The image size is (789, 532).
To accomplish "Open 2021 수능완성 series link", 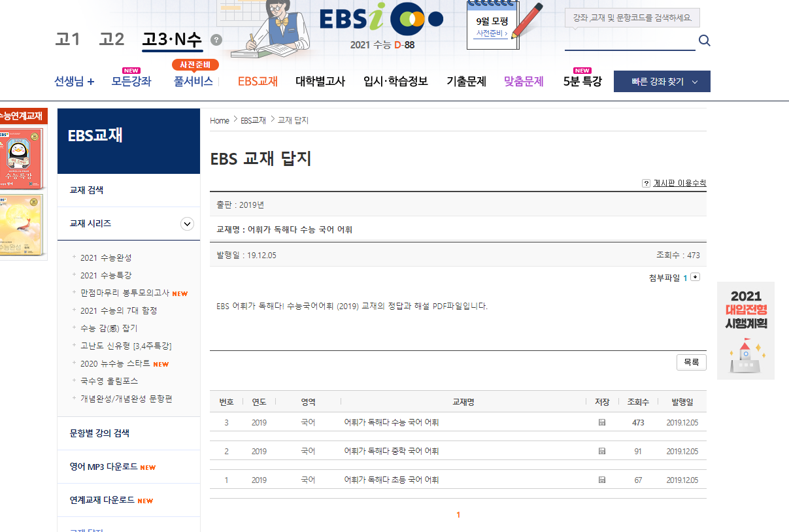I will point(106,258).
